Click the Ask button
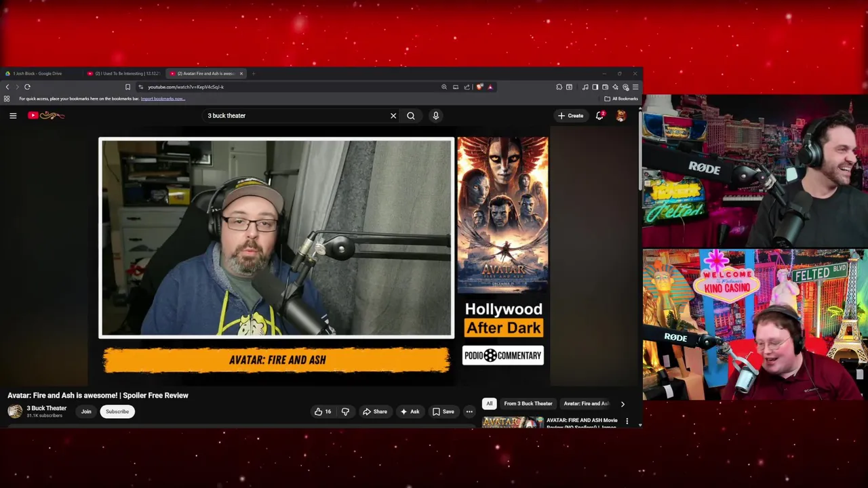The width and height of the screenshot is (868, 488). 410,411
